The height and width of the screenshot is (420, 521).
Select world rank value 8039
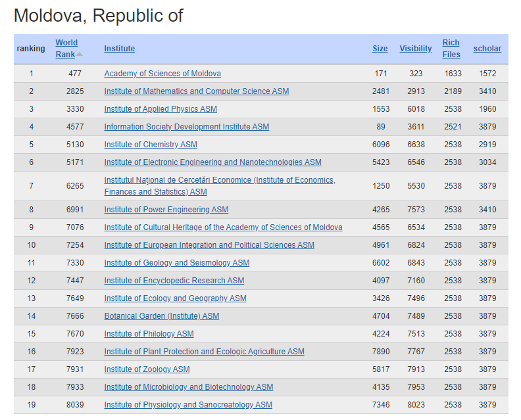75,405
